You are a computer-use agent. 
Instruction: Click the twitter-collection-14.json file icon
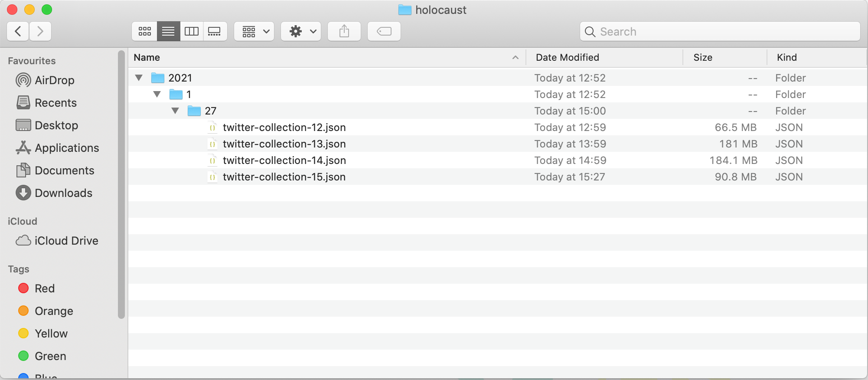(x=212, y=161)
